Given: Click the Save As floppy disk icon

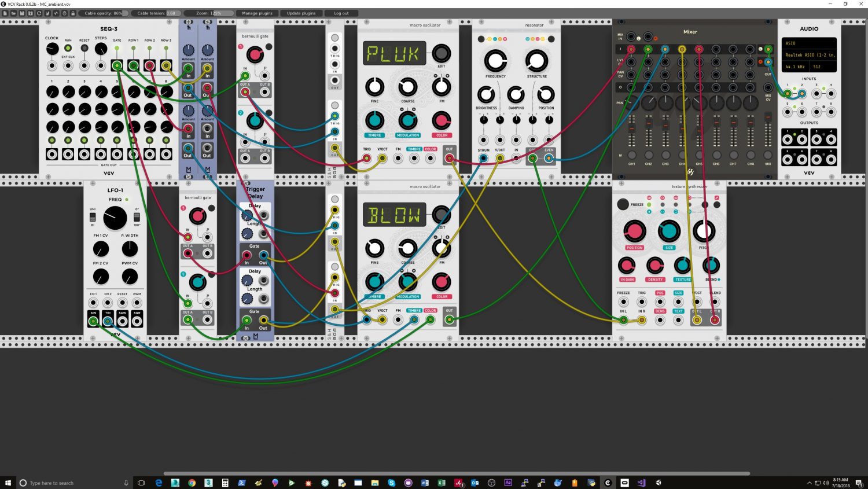Looking at the screenshot, I should tap(31, 13).
